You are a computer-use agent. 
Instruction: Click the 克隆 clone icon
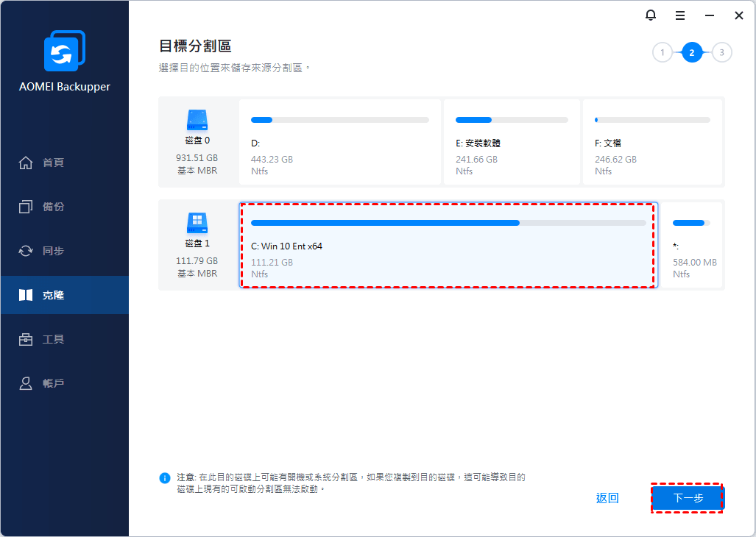(26, 295)
